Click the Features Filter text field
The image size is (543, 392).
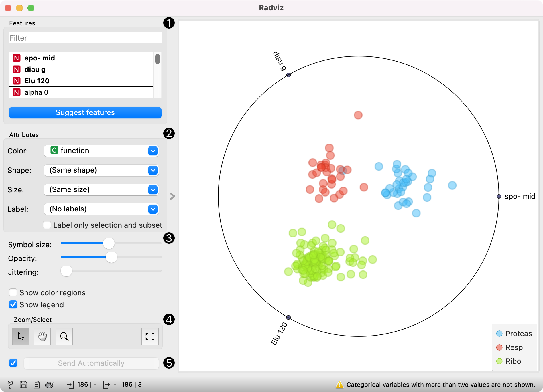(85, 38)
